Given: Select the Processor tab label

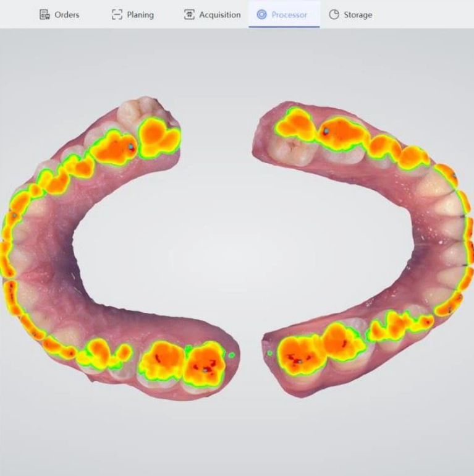Looking at the screenshot, I should click(x=289, y=15).
